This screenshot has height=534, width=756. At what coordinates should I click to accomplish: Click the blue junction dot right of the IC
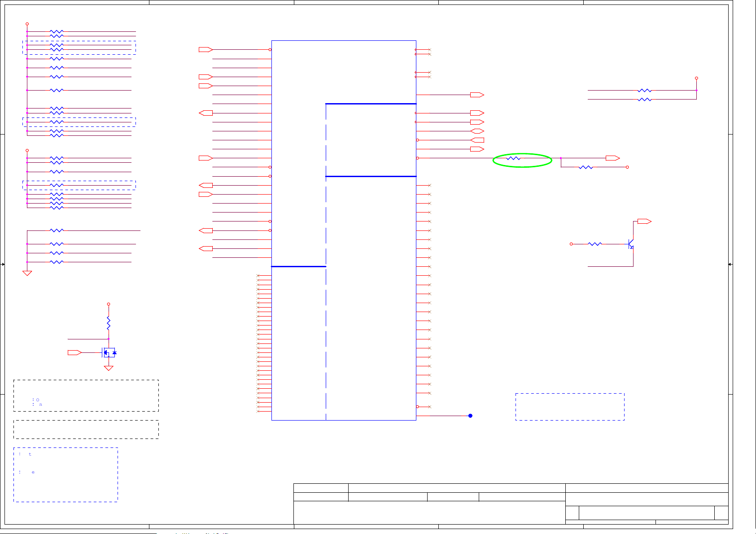click(x=470, y=416)
